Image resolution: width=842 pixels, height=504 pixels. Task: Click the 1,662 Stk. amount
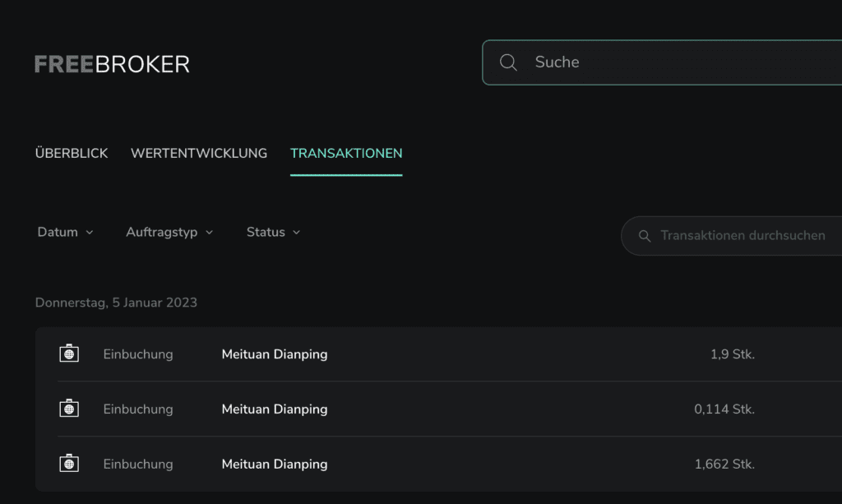724,464
